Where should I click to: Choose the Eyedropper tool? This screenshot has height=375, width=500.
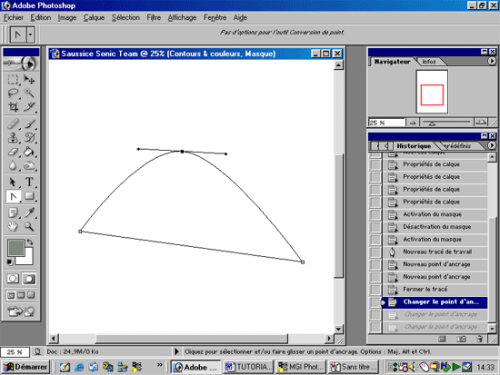29,212
